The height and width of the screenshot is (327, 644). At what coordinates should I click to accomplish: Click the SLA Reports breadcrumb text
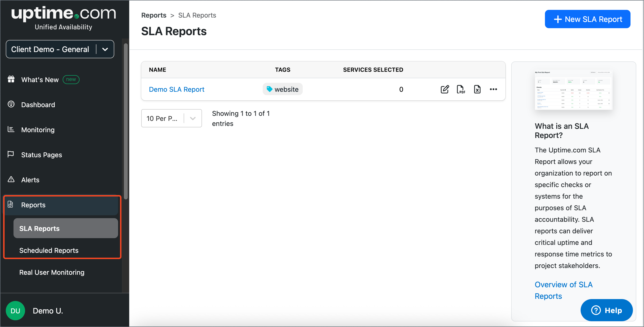point(197,15)
